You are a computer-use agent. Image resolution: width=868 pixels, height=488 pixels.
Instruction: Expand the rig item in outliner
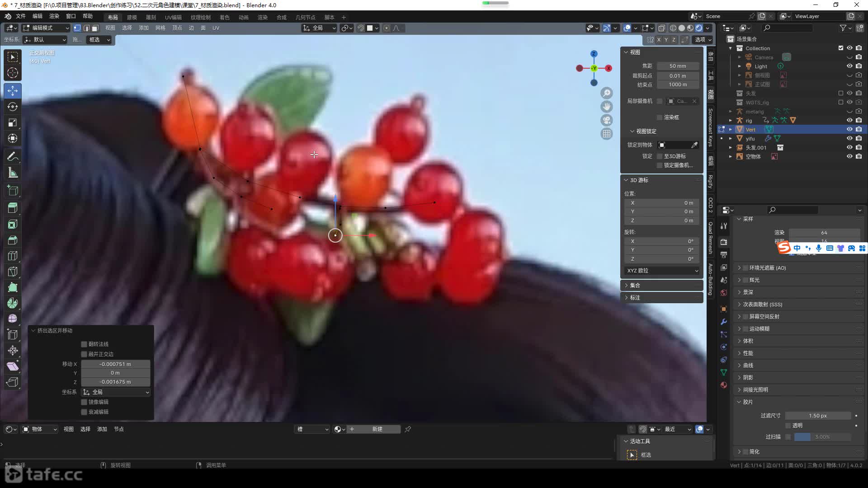tap(731, 121)
